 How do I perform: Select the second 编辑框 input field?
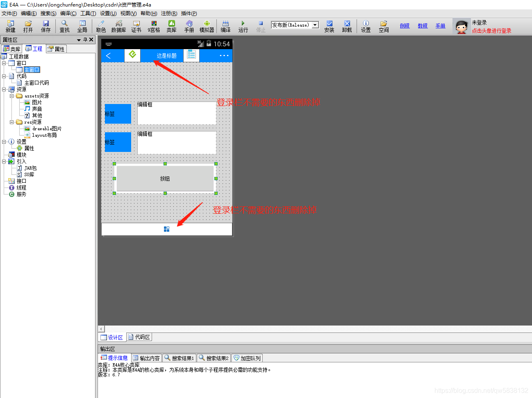[177, 142]
